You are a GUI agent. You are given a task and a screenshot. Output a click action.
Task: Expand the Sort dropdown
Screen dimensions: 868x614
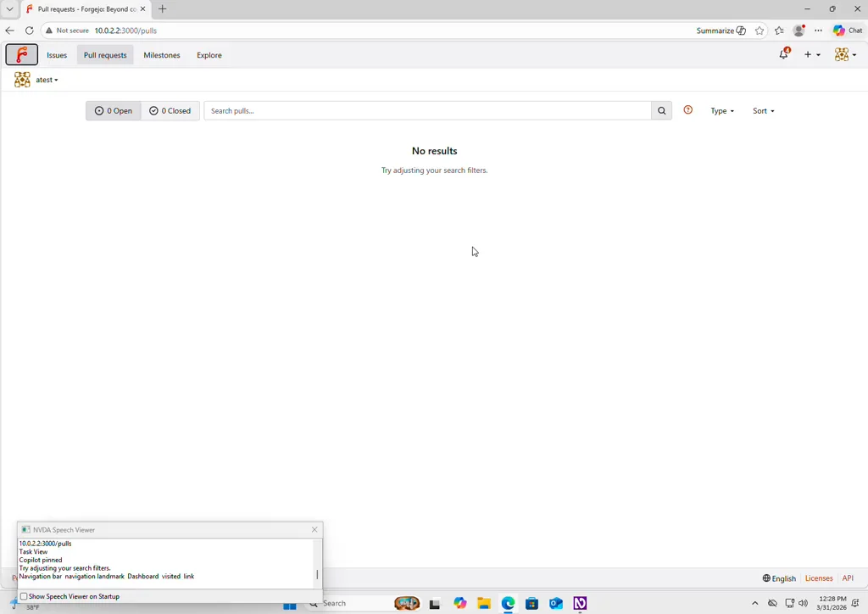point(764,111)
